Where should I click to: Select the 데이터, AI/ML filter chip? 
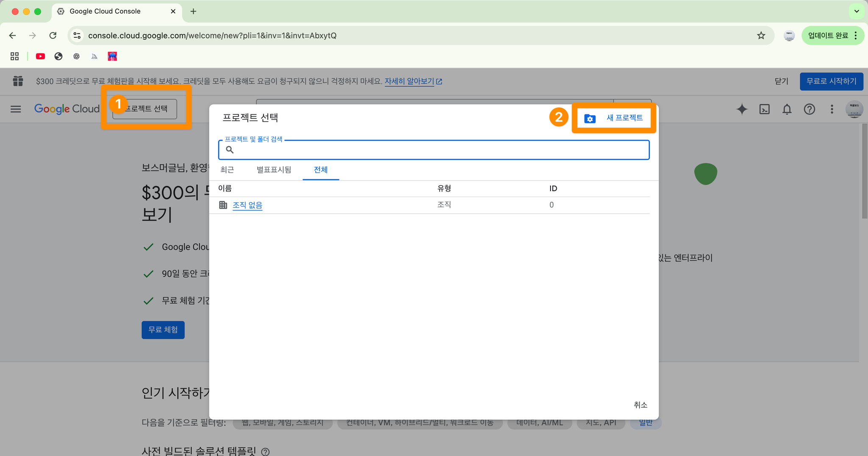click(540, 423)
